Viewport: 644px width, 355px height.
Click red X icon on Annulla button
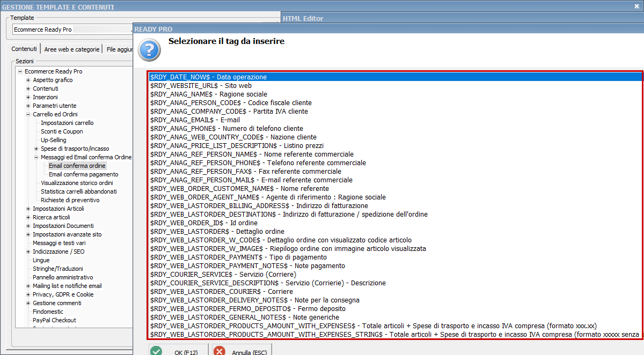tap(219, 352)
